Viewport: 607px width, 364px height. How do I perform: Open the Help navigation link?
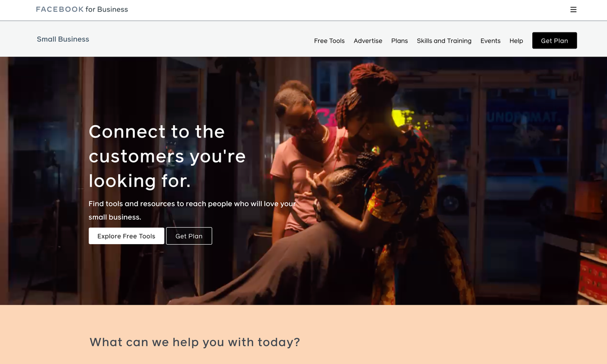pyautogui.click(x=516, y=41)
